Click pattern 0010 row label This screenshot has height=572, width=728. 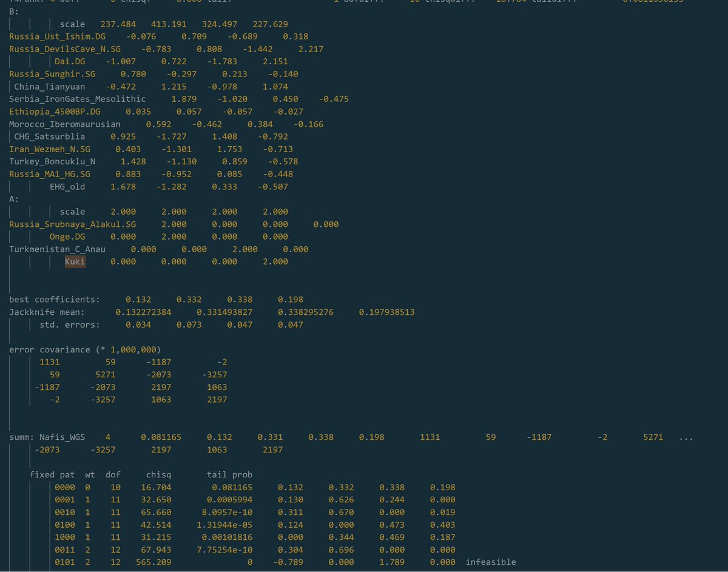[65, 512]
